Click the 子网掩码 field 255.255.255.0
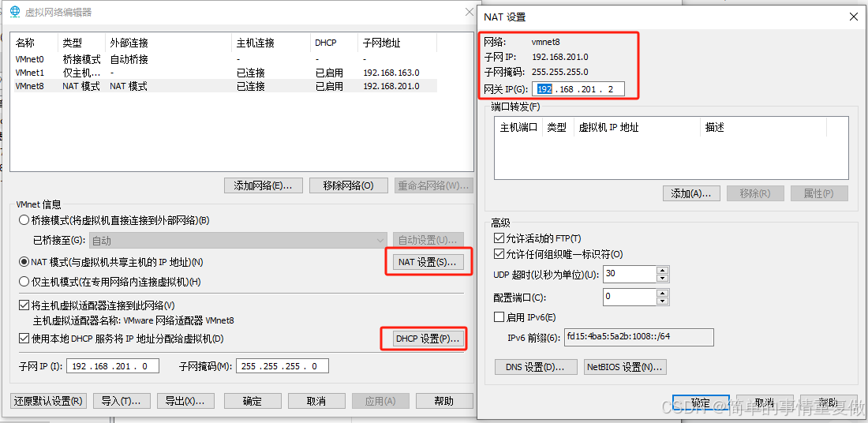868x423 pixels. click(282, 366)
